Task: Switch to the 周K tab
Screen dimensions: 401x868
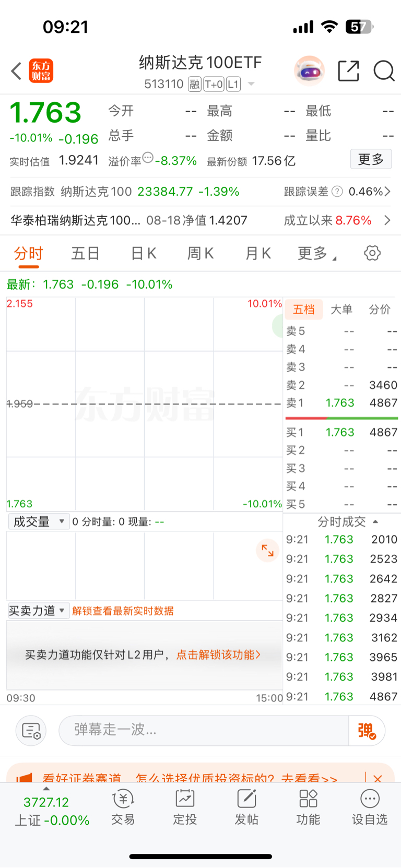Action: (x=200, y=253)
